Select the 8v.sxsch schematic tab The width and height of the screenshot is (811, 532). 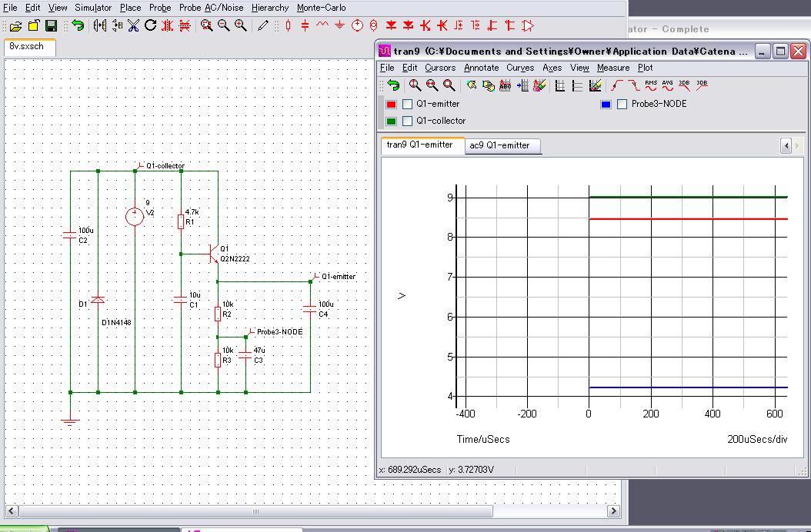coord(27,46)
